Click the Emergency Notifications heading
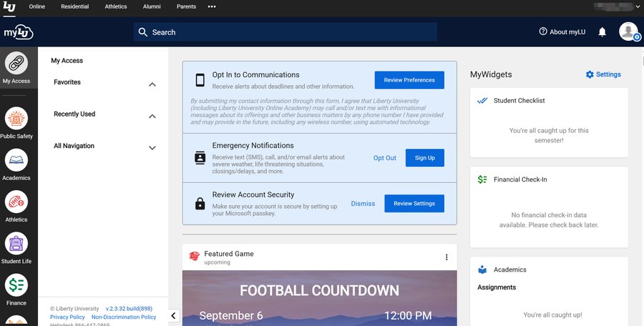Image resolution: width=644 pixels, height=326 pixels. [x=253, y=145]
